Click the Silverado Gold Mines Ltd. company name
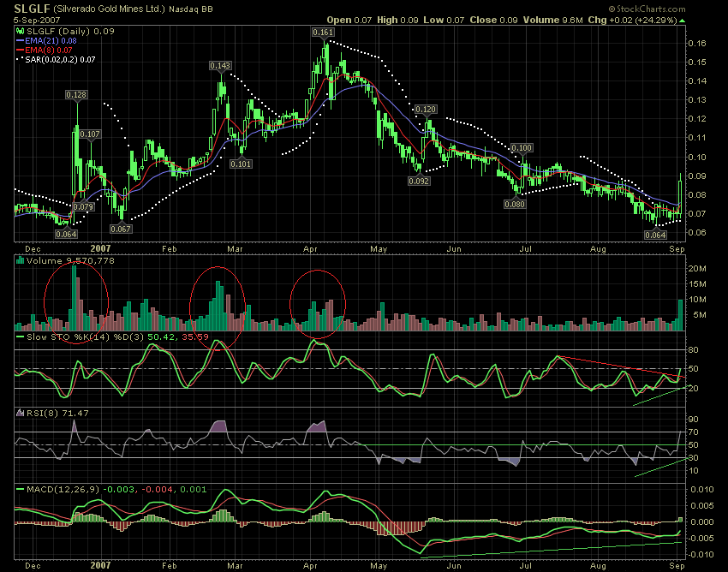Image resolution: width=728 pixels, height=572 pixels. [x=109, y=9]
